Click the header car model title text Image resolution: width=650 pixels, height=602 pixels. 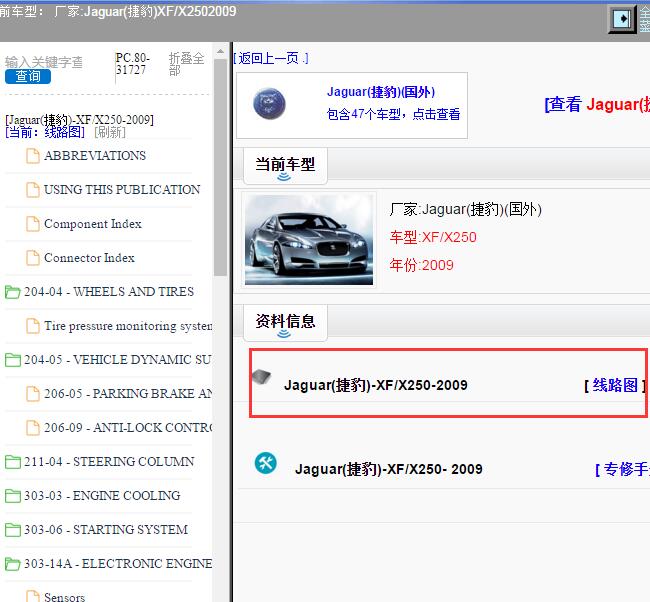click(118, 11)
